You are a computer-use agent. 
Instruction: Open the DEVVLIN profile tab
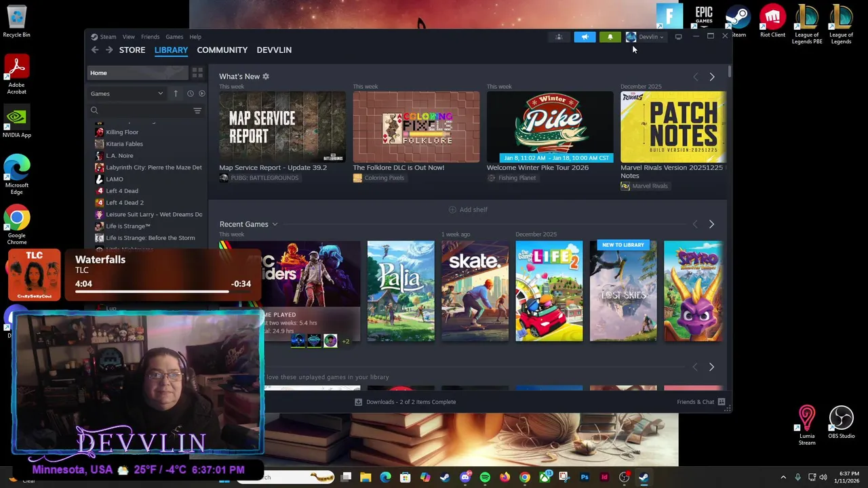[x=274, y=50]
